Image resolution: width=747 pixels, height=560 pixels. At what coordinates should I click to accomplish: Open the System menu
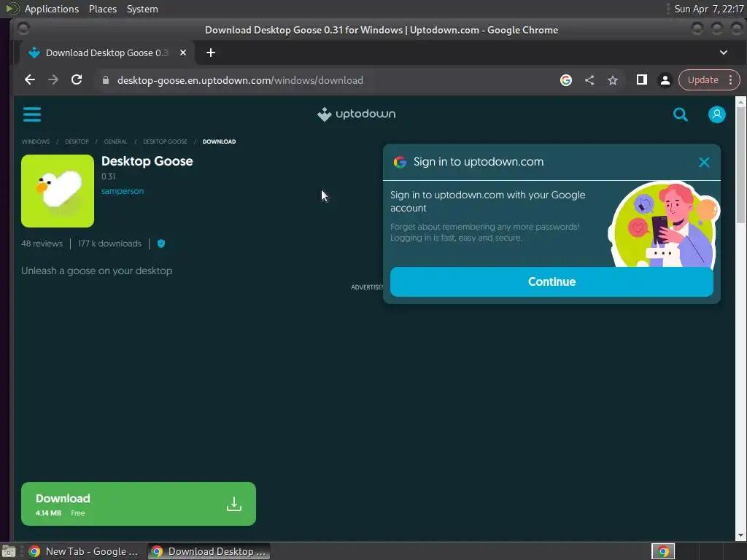pos(142,9)
